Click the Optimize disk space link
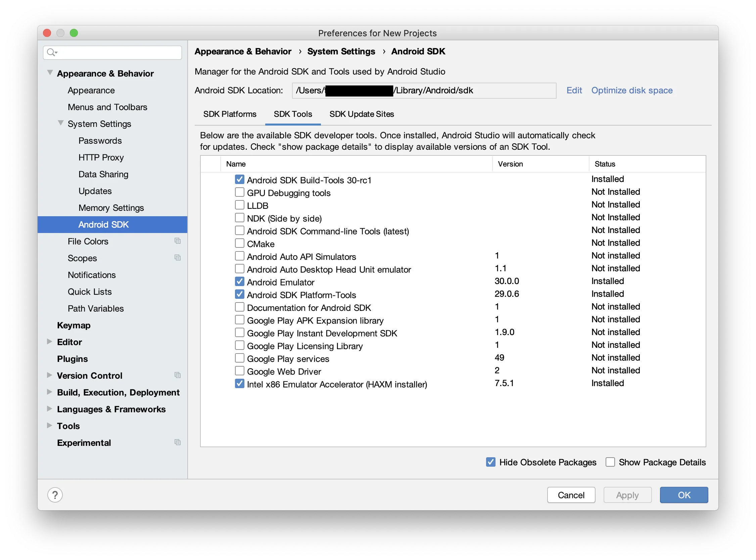 click(x=632, y=91)
